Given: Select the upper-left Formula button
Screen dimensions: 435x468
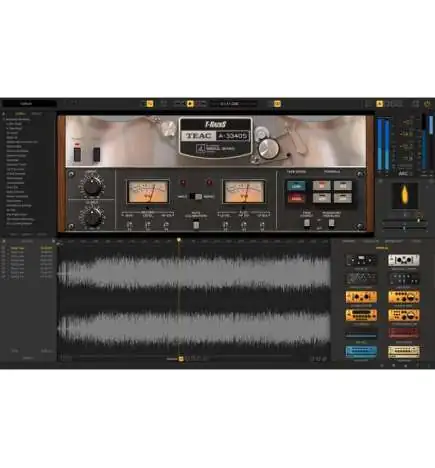Looking at the screenshot, I should tap(321, 186).
